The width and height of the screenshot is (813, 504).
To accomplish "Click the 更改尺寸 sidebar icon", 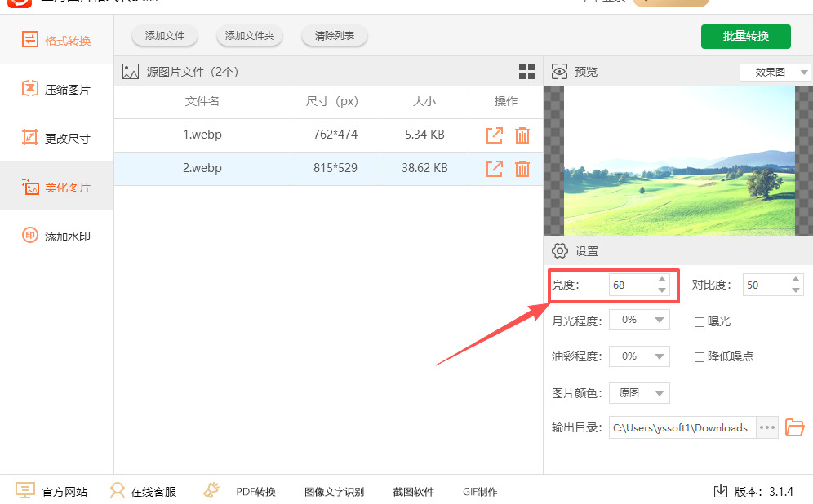I will [30, 137].
